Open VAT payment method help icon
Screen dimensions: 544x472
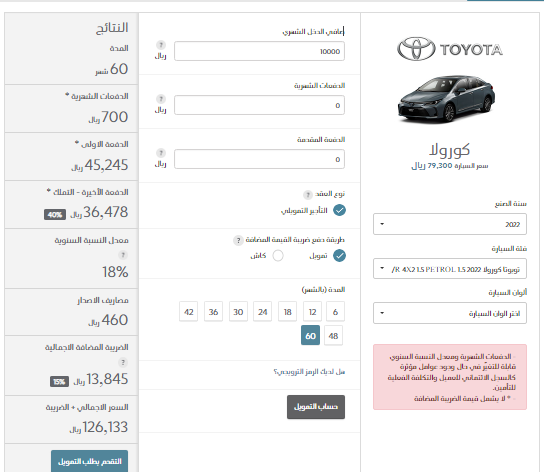[x=238, y=241]
